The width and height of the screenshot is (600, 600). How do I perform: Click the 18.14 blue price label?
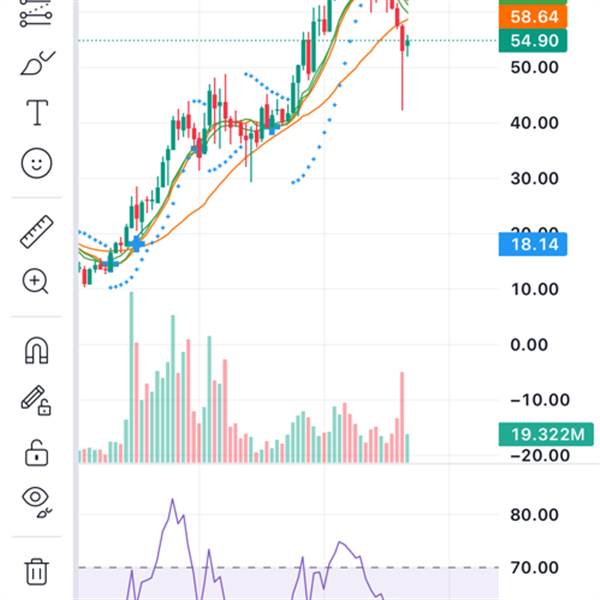[x=533, y=244]
